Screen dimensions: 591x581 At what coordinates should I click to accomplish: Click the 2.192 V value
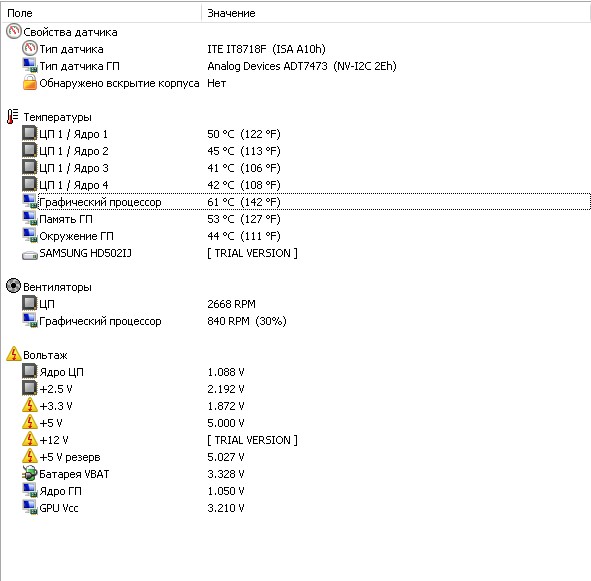226,389
